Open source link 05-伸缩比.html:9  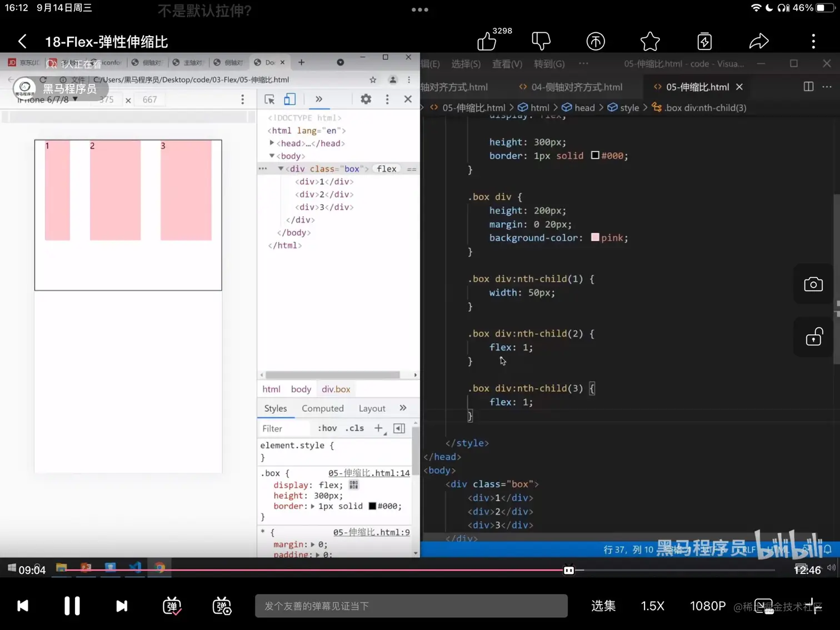pos(372,532)
